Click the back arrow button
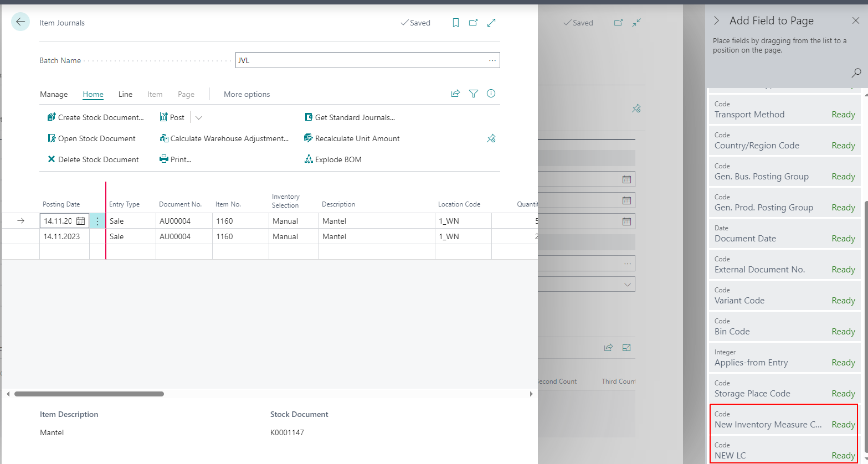The width and height of the screenshot is (868, 464). click(20, 22)
